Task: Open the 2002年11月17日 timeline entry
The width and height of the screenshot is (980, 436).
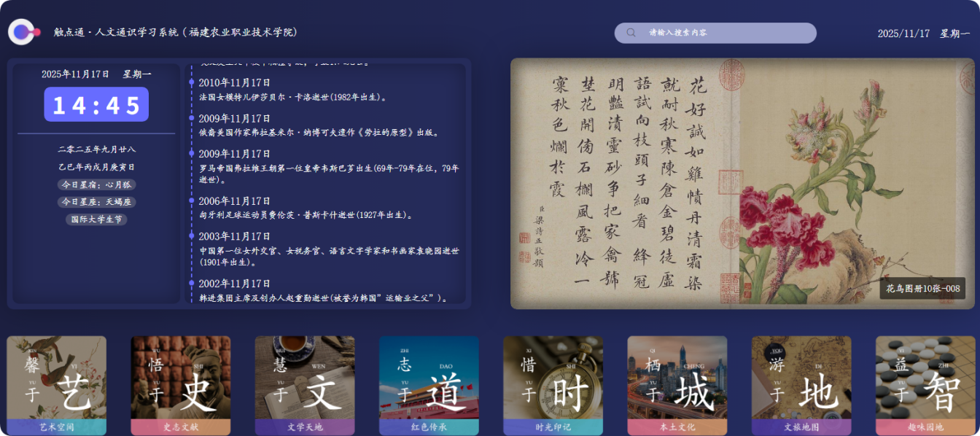Action: point(234,284)
